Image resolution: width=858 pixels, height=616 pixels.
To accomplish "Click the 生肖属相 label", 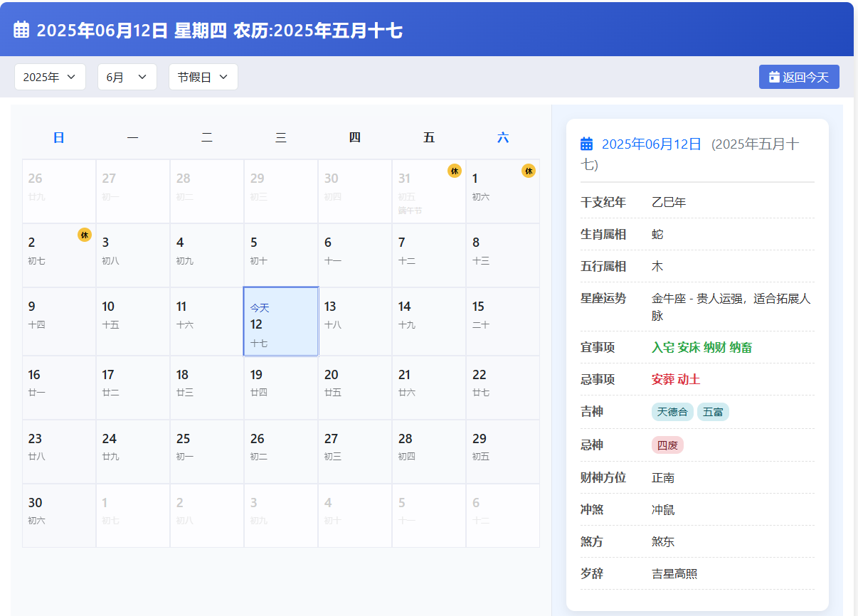I will click(x=603, y=235).
